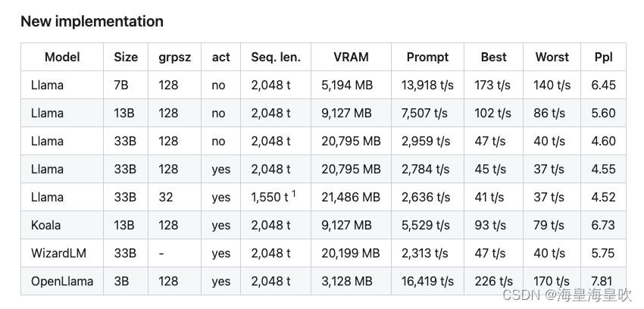Click the WizardLM model name cell
644x309 pixels.
coord(58,253)
